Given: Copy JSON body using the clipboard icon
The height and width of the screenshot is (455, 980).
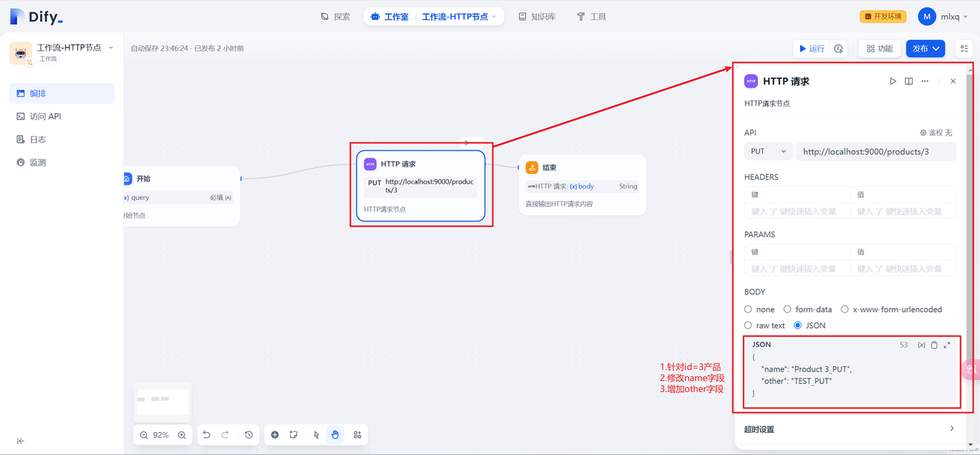Looking at the screenshot, I should pos(934,345).
